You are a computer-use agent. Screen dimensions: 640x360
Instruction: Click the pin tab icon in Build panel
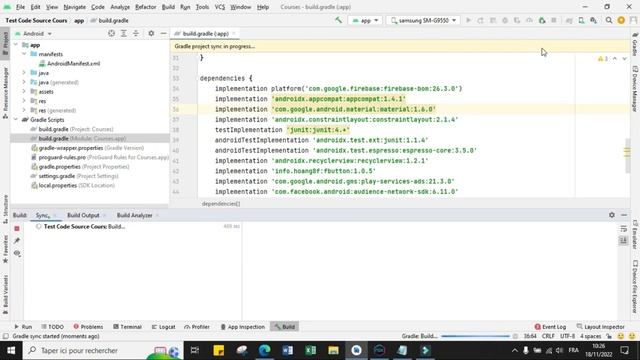point(17,241)
